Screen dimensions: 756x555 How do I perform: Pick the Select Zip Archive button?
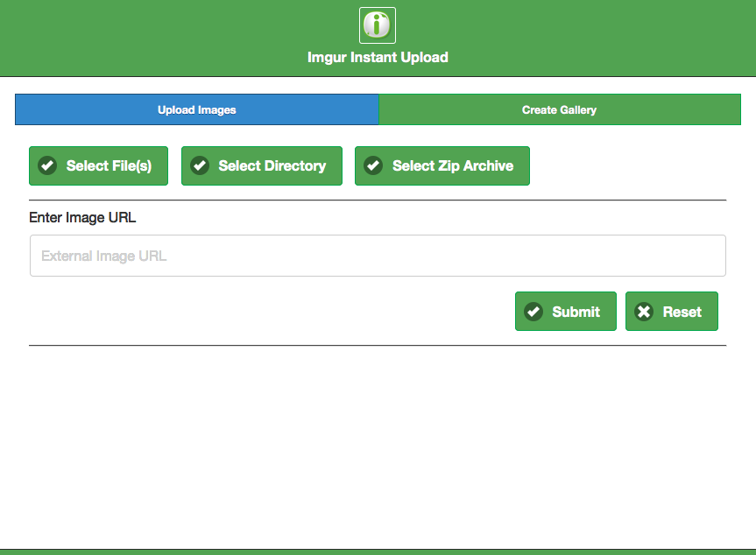pos(442,165)
